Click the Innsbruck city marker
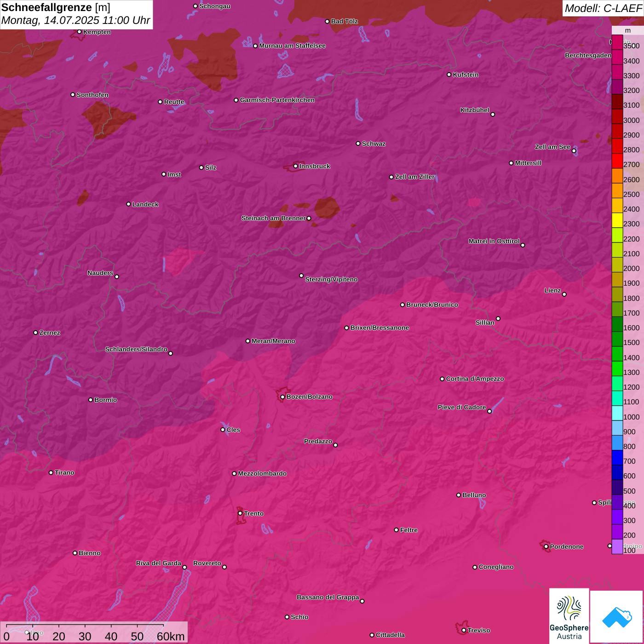Viewport: 644px width, 644px height. 295,166
